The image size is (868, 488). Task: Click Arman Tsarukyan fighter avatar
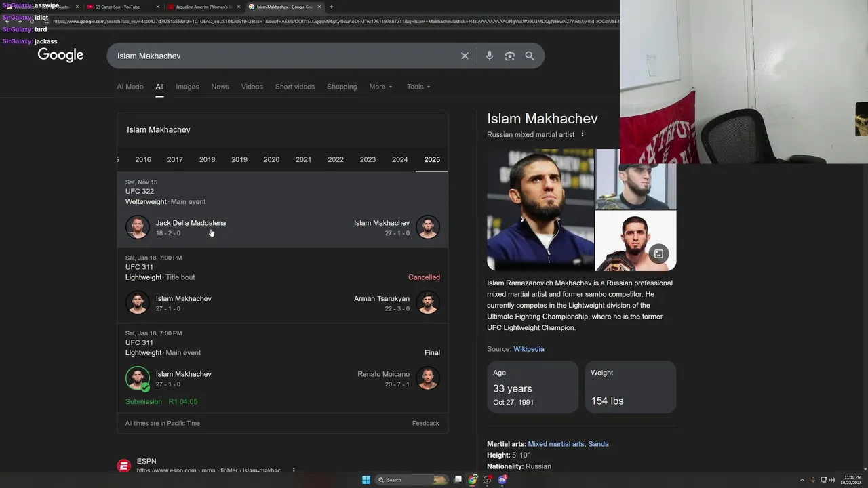coord(428,303)
